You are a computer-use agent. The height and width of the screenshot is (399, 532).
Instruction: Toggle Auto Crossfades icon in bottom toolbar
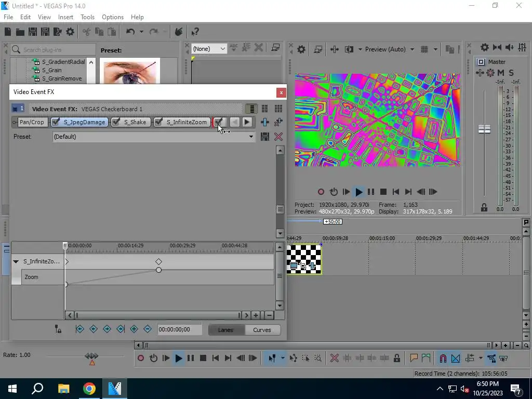click(456, 358)
